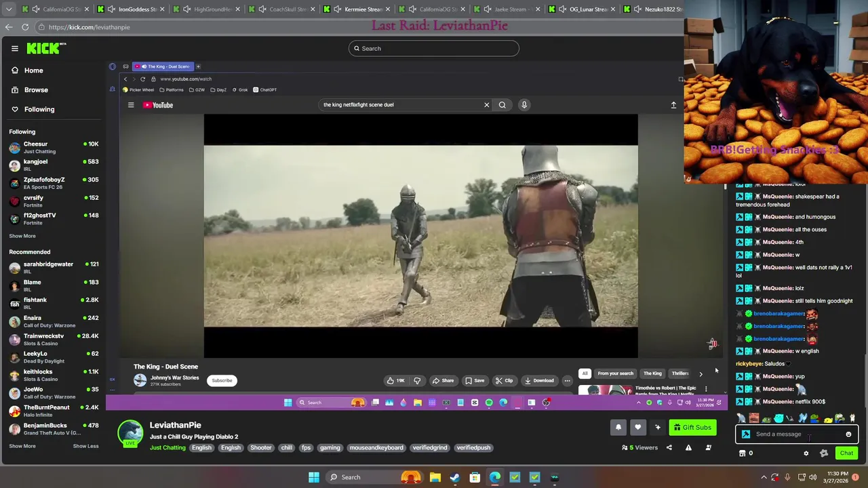Expand Show More under Recommended
This screenshot has height=488, width=868.
coord(22,446)
